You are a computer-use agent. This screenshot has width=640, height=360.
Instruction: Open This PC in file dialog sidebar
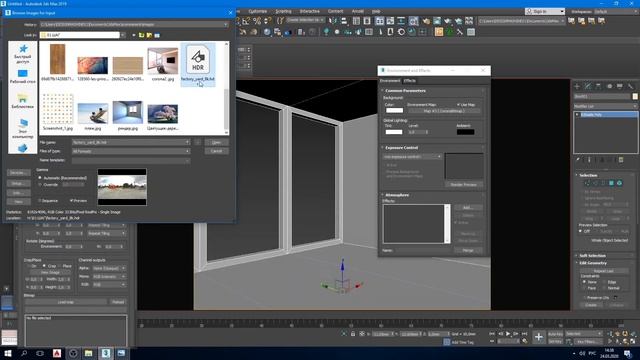(x=22, y=128)
